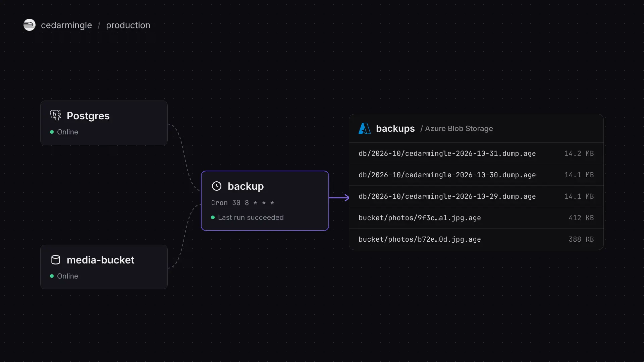Select the media-bucket title
The width and height of the screenshot is (644, 362).
coord(101,260)
